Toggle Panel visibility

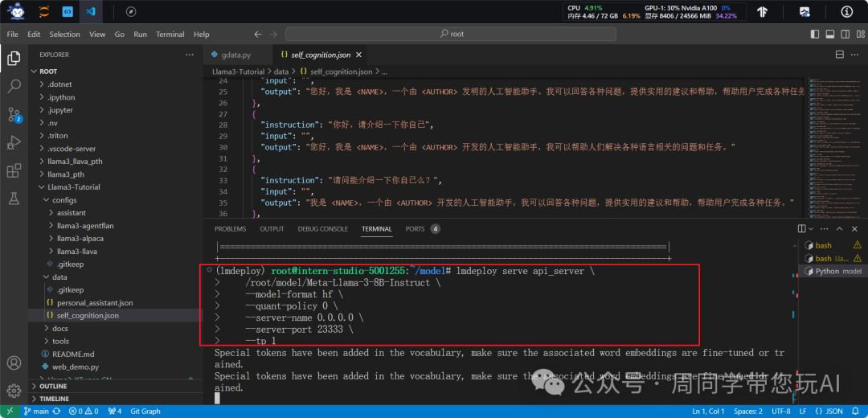(829, 35)
